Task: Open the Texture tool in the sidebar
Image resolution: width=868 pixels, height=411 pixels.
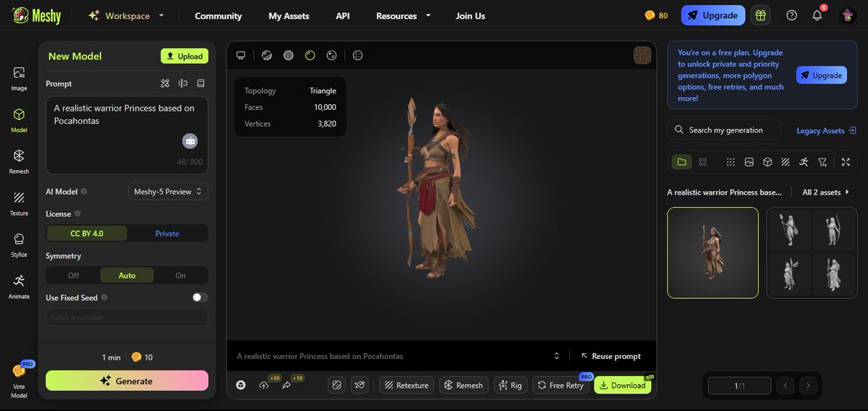Action: (19, 203)
